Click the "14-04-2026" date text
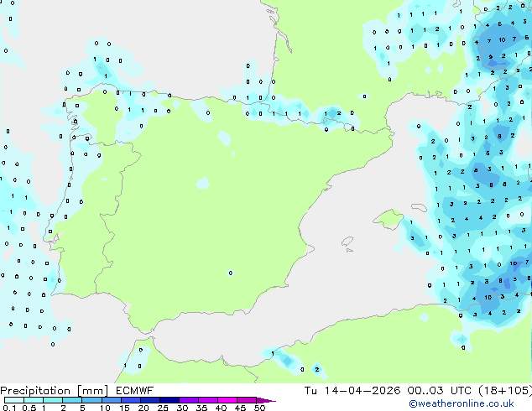Image resolution: width=532 pixels, height=411 pixels. [362, 391]
